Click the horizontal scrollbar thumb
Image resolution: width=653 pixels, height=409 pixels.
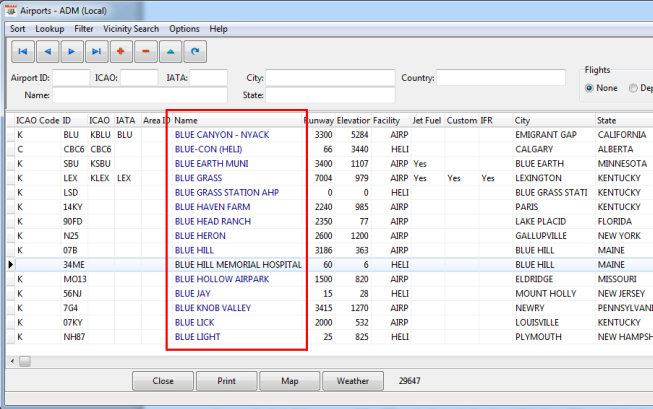point(25,361)
